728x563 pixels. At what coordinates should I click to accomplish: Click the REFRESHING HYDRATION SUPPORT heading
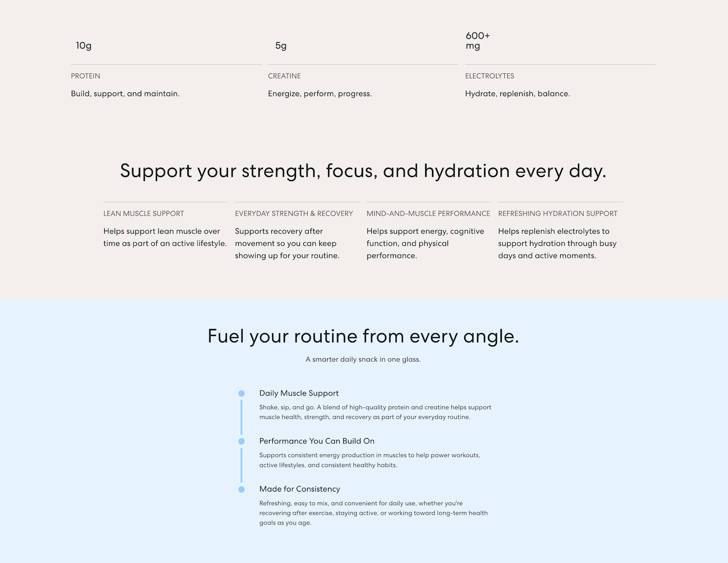558,213
